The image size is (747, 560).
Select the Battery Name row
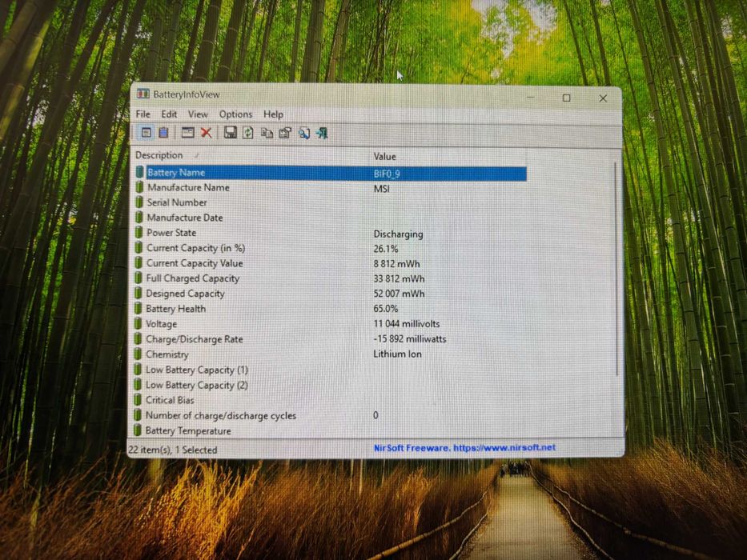tap(331, 173)
